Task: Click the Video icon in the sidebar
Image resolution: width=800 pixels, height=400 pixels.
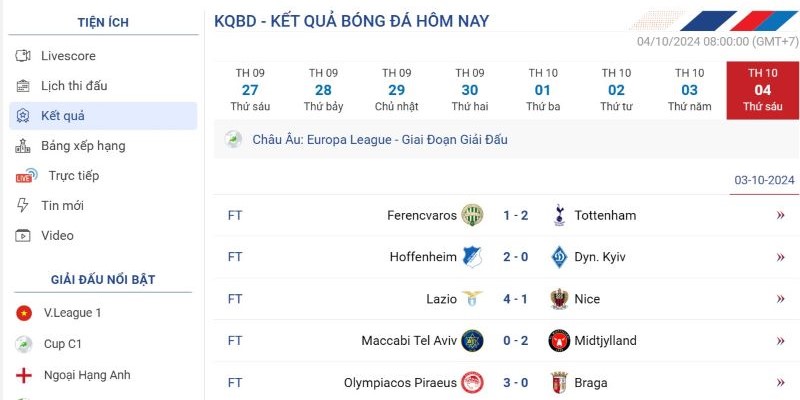Action: pyautogui.click(x=23, y=236)
